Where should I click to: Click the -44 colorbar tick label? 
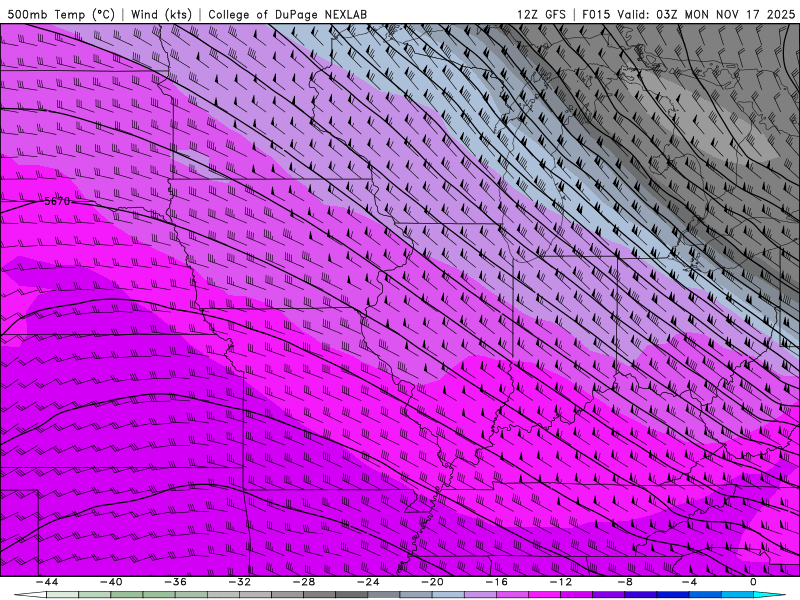tap(47, 582)
